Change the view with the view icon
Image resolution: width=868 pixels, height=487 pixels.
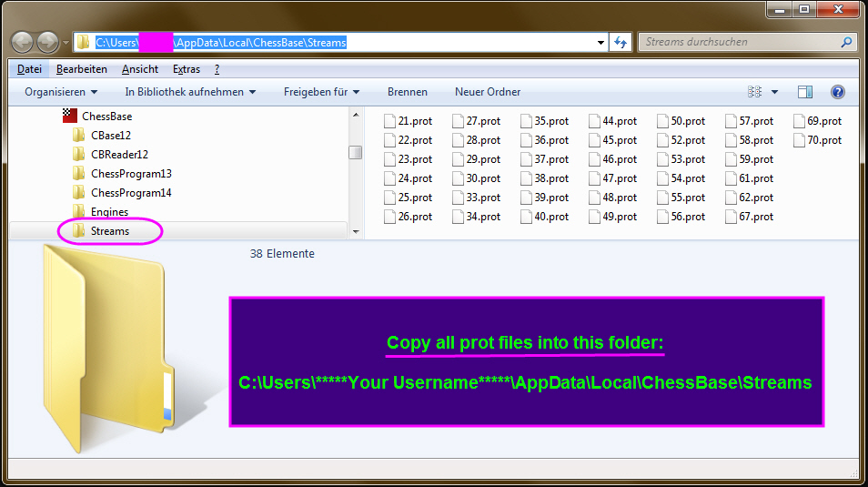(754, 92)
